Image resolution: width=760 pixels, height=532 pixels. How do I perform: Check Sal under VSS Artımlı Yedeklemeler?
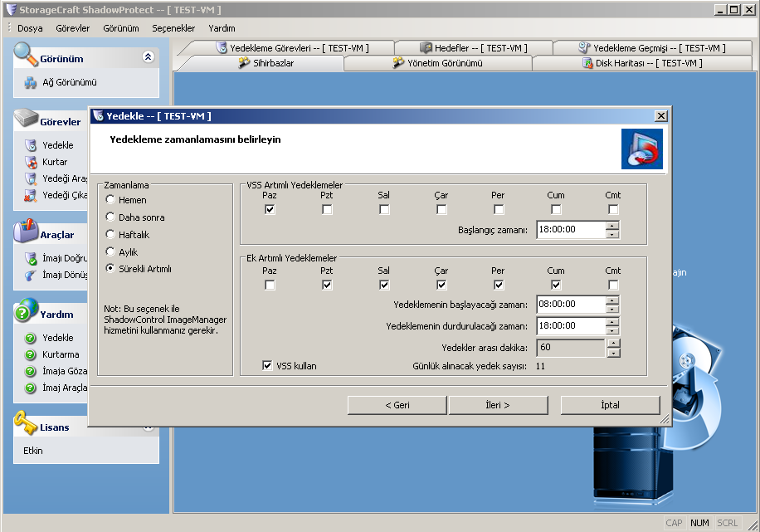tap(384, 209)
